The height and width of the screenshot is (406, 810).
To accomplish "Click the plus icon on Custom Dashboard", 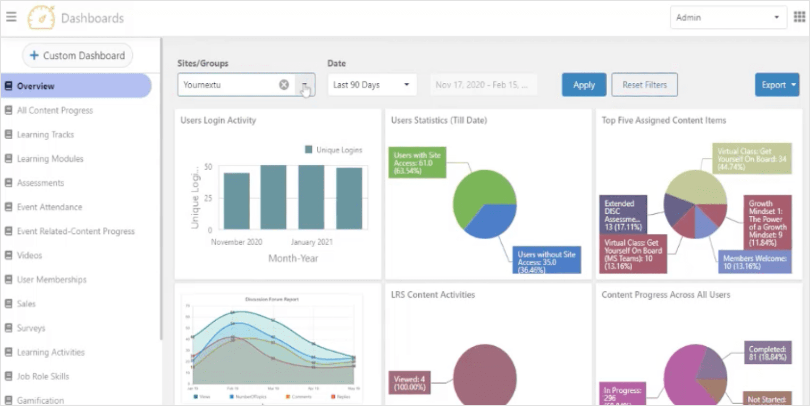I will click(x=34, y=55).
